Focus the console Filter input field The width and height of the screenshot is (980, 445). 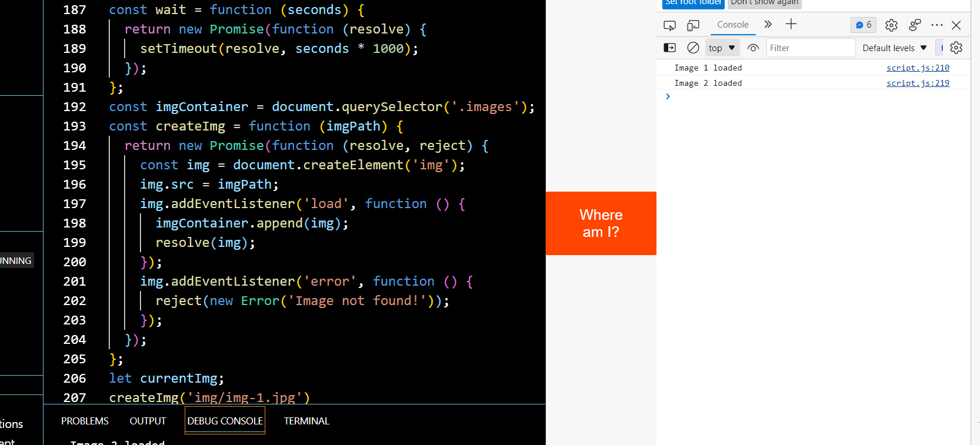(x=811, y=48)
